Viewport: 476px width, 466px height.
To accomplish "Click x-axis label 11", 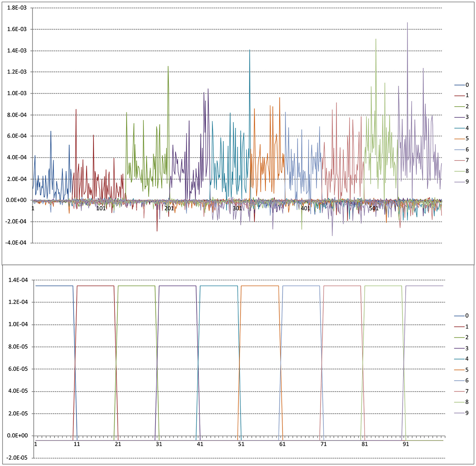I will (x=77, y=444).
